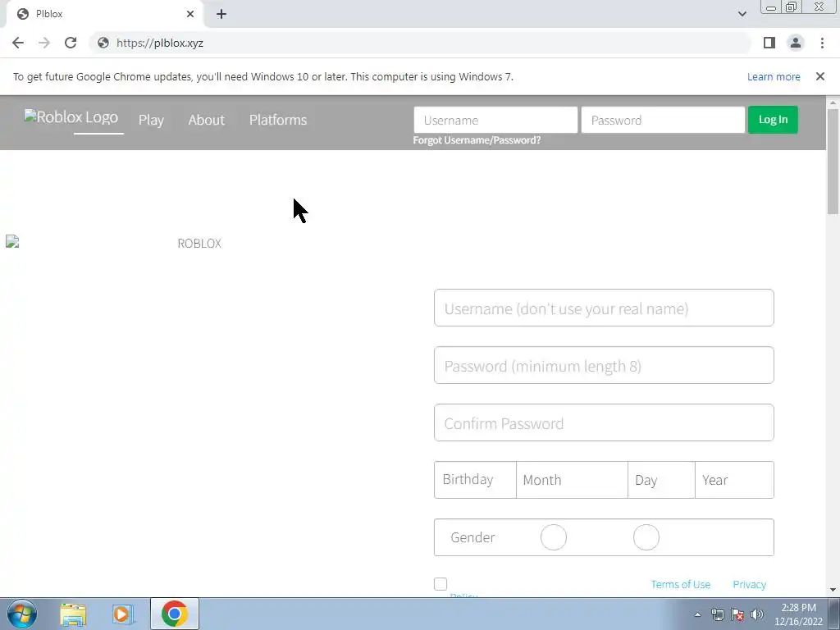Viewport: 840px width, 630px height.
Task: Open the birthday Month dropdown
Action: 572,480
